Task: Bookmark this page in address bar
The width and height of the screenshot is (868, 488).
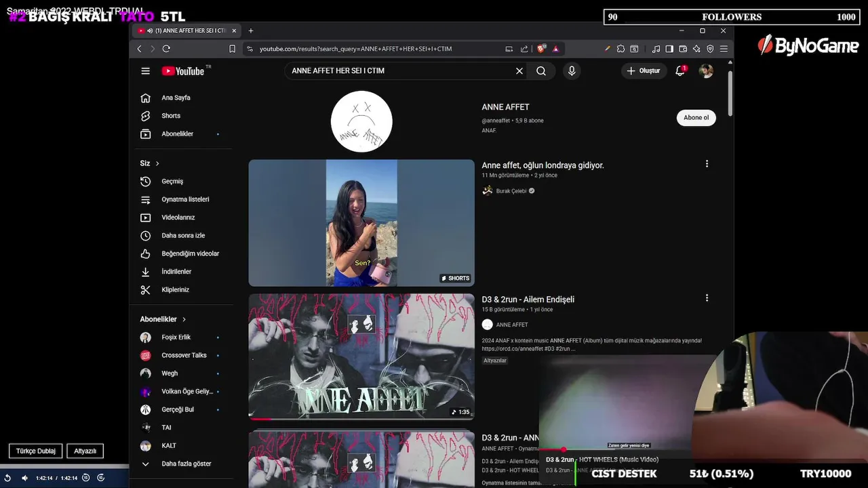Action: 232,49
